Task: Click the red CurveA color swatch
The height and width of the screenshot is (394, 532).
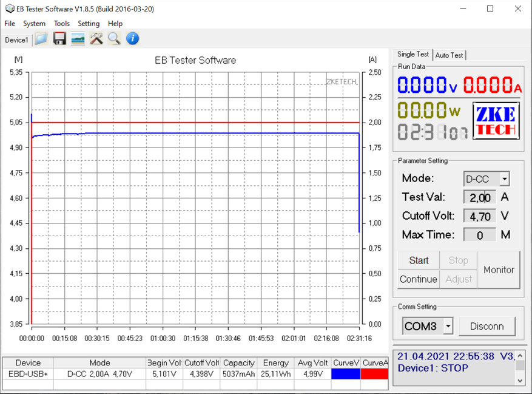Action: click(374, 374)
